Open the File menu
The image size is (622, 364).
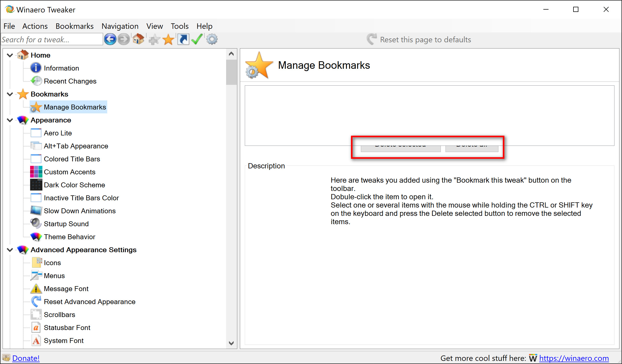(9, 26)
